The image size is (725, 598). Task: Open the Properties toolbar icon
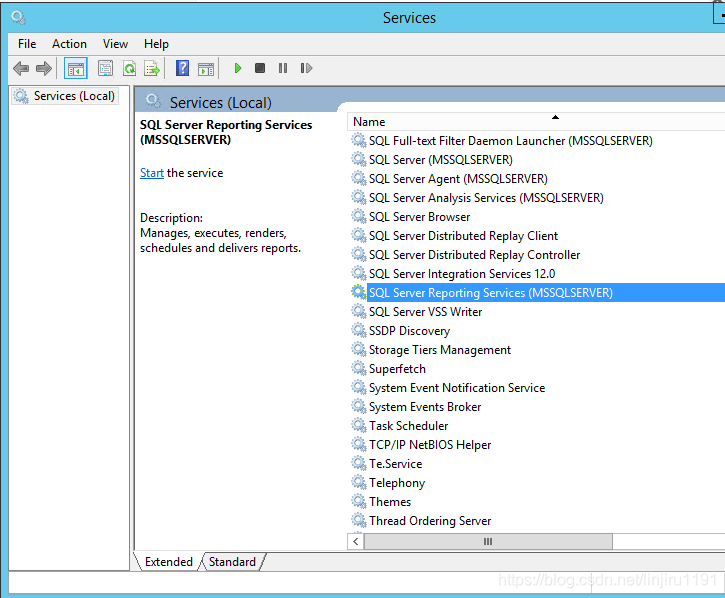click(105, 68)
